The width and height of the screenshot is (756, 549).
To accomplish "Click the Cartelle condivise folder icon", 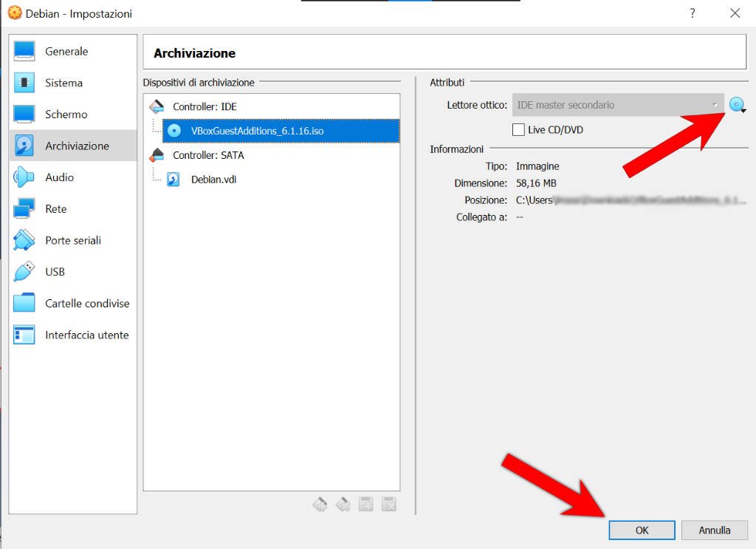I will 24,304.
